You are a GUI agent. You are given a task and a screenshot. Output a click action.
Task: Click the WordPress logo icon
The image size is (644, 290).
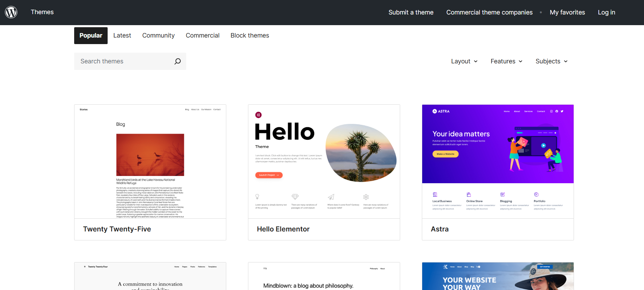(11, 12)
